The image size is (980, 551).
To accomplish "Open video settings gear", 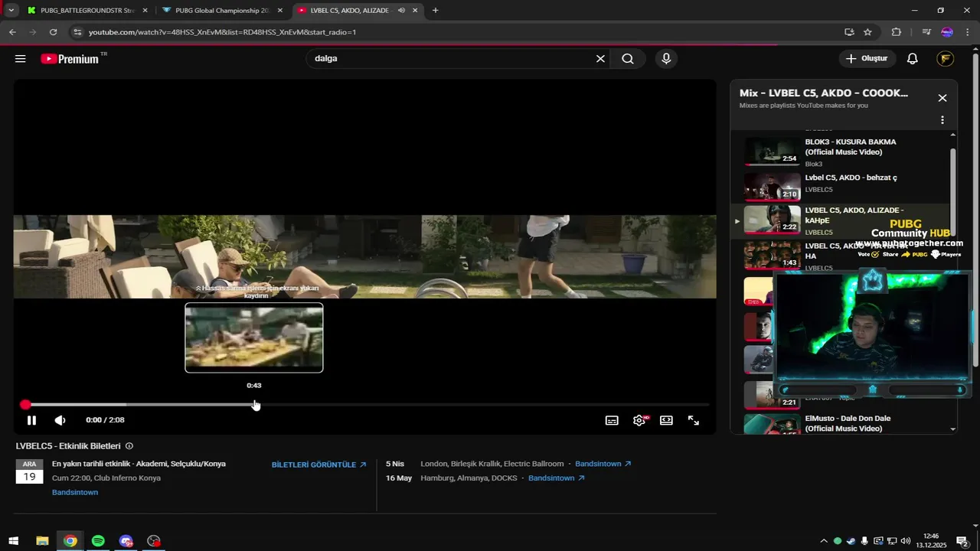I will pos(639,420).
